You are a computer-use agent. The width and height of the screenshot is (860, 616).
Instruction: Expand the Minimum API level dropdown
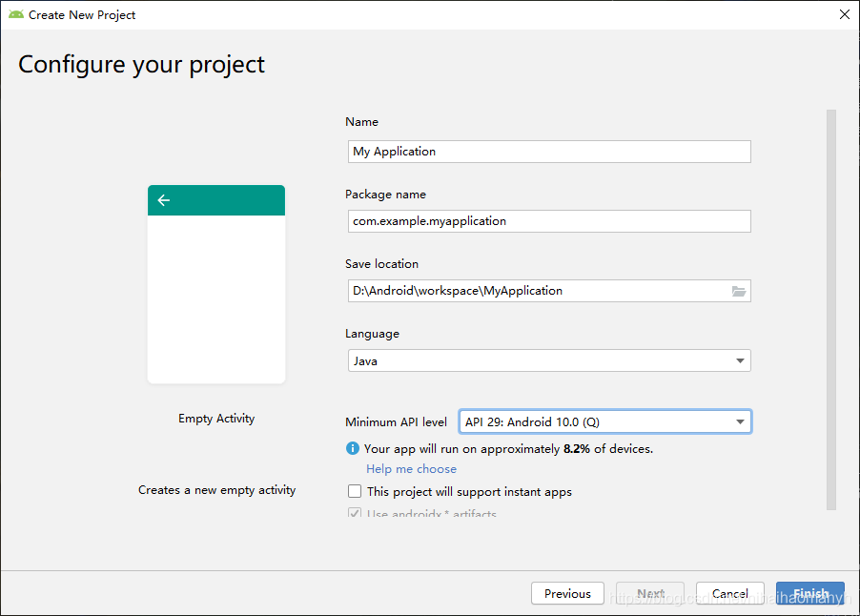coord(604,421)
